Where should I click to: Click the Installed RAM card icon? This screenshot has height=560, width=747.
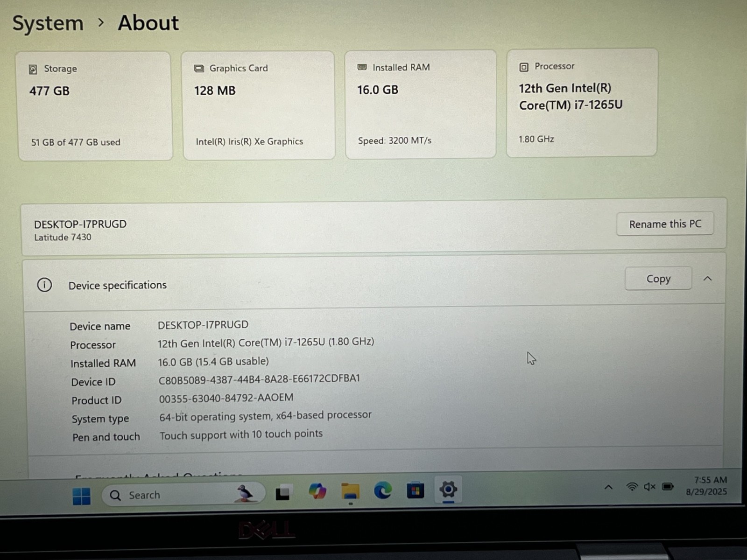coord(362,67)
